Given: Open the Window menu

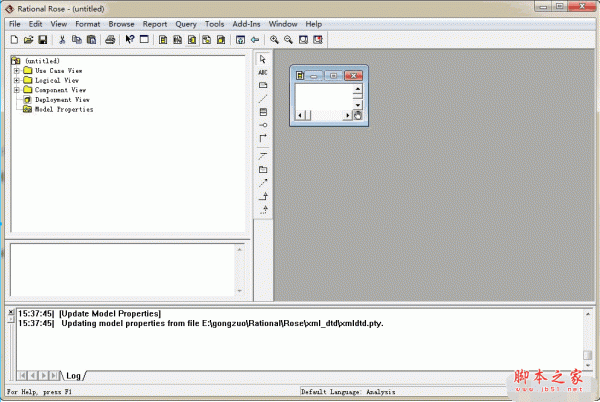Looking at the screenshot, I should (283, 24).
